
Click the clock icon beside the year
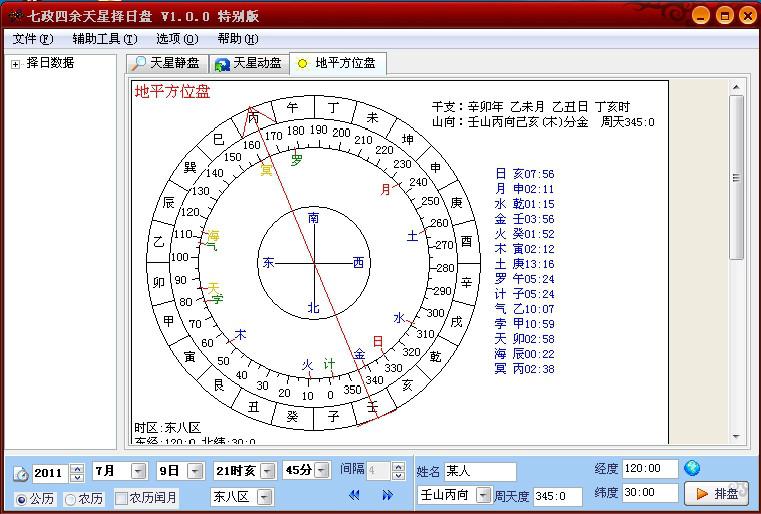point(20,473)
